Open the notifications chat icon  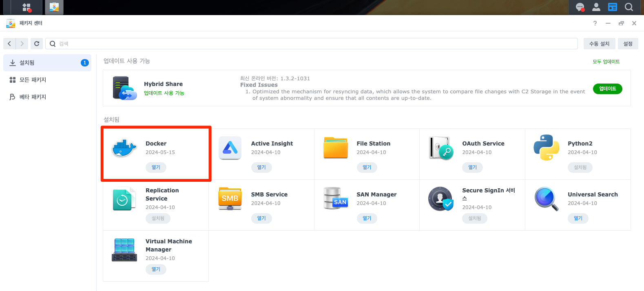580,7
